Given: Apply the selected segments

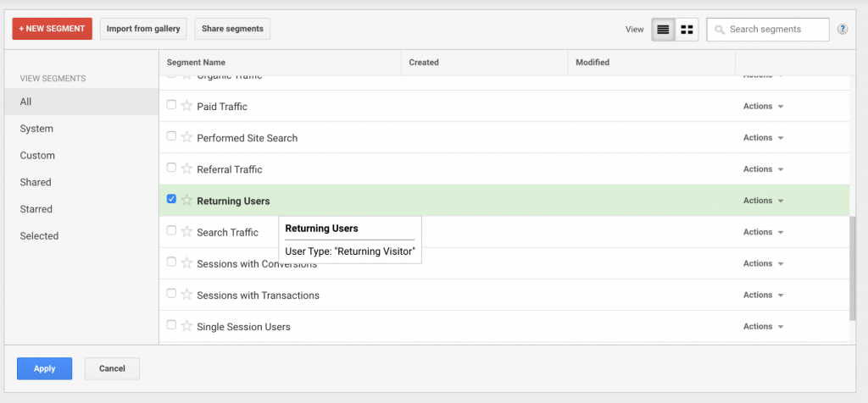Looking at the screenshot, I should (44, 369).
